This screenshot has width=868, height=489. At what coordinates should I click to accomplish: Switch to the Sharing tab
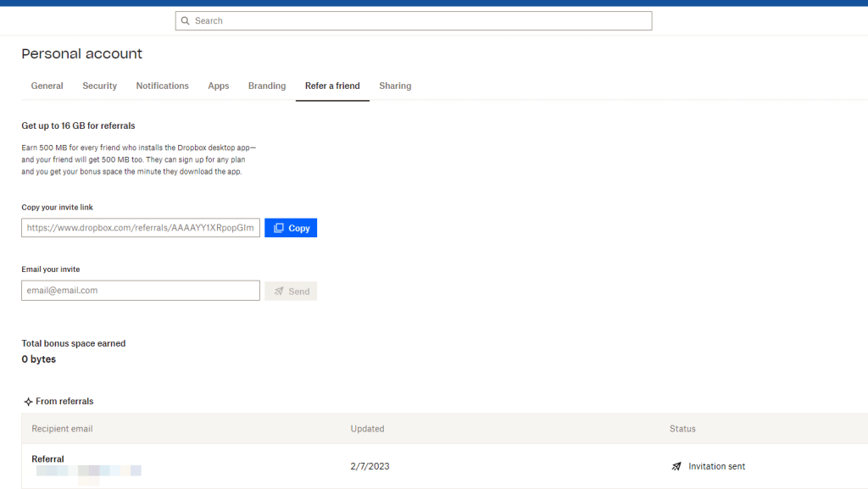[x=395, y=86]
